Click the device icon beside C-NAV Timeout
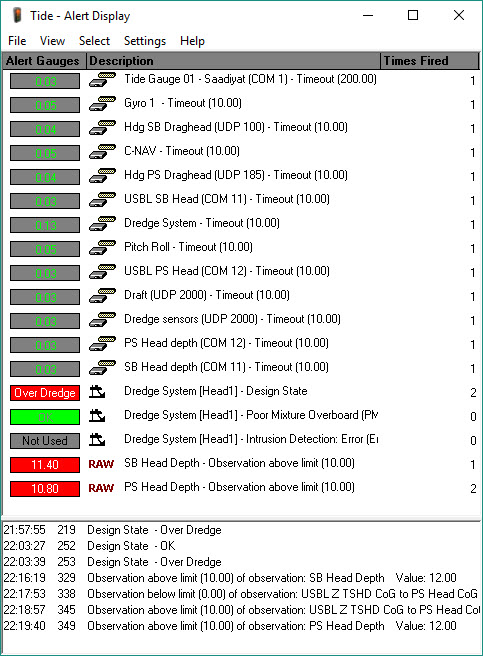 [102, 152]
